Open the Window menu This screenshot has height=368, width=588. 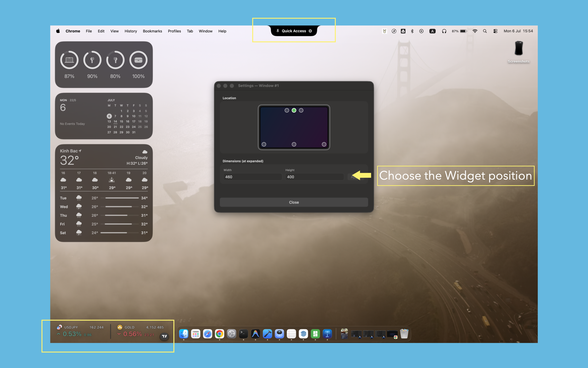point(206,31)
